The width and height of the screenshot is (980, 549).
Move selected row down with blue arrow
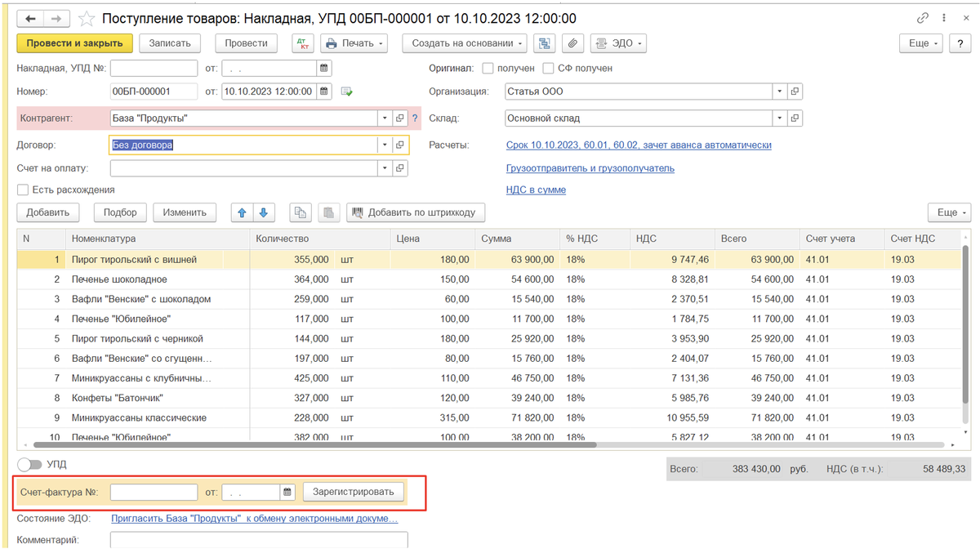(263, 212)
